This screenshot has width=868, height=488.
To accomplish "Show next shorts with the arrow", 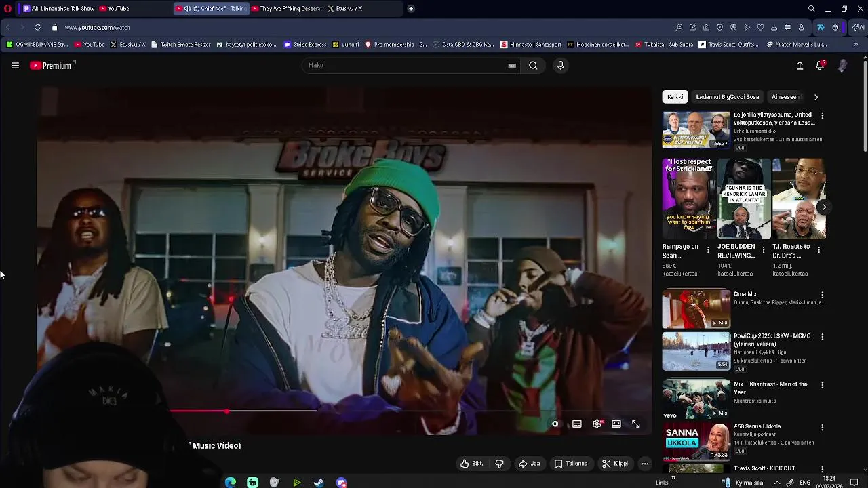I will point(823,207).
